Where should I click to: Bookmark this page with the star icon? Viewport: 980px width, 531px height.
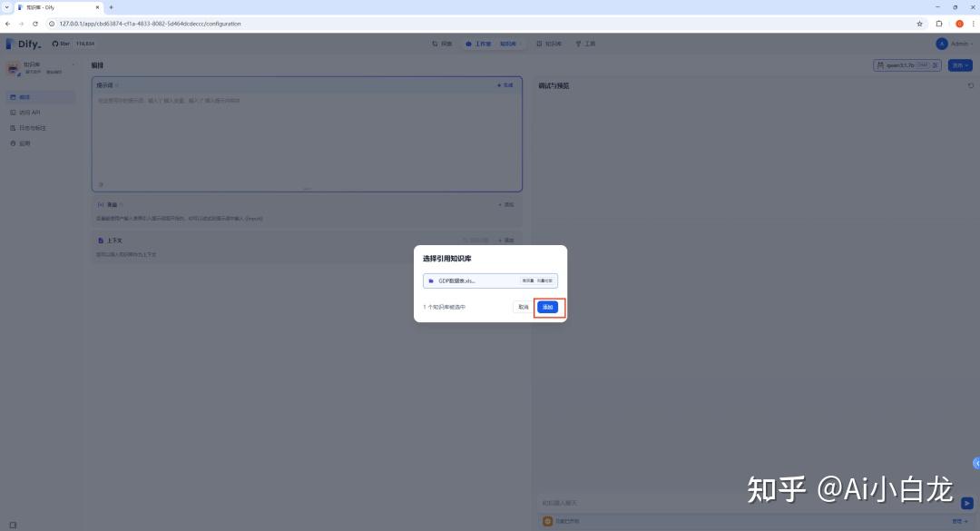(x=919, y=24)
